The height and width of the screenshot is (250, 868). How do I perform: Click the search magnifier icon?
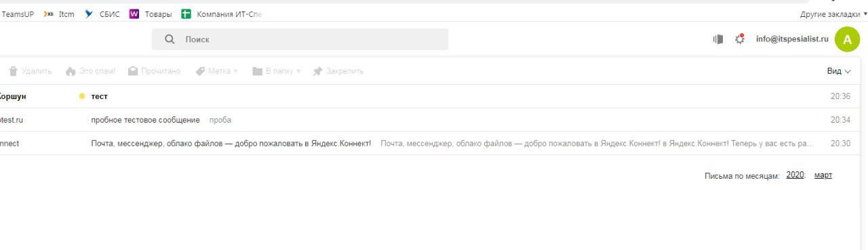(170, 39)
